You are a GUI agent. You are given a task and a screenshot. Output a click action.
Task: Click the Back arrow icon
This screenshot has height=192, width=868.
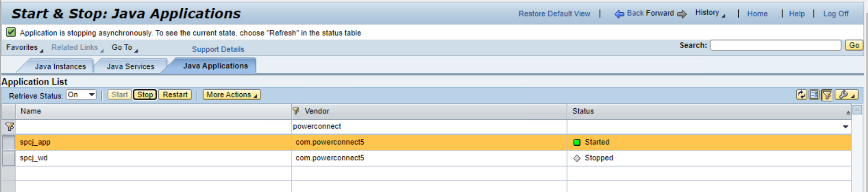(x=619, y=14)
